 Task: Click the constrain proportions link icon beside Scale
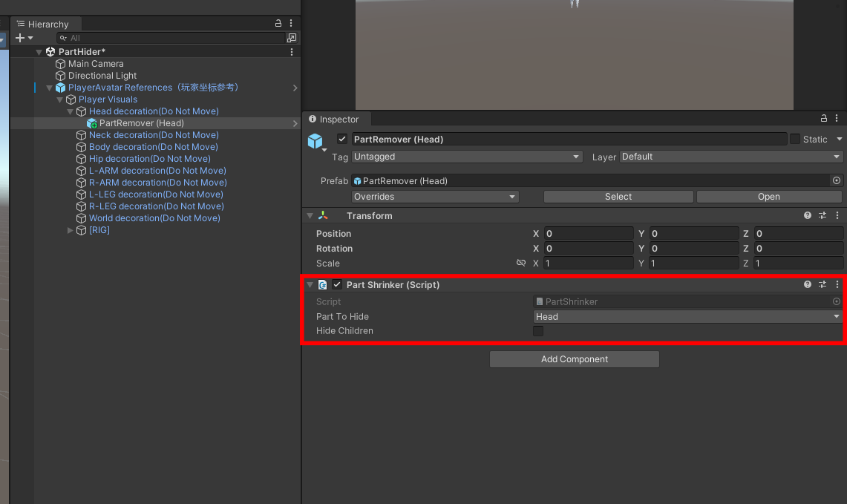click(522, 263)
